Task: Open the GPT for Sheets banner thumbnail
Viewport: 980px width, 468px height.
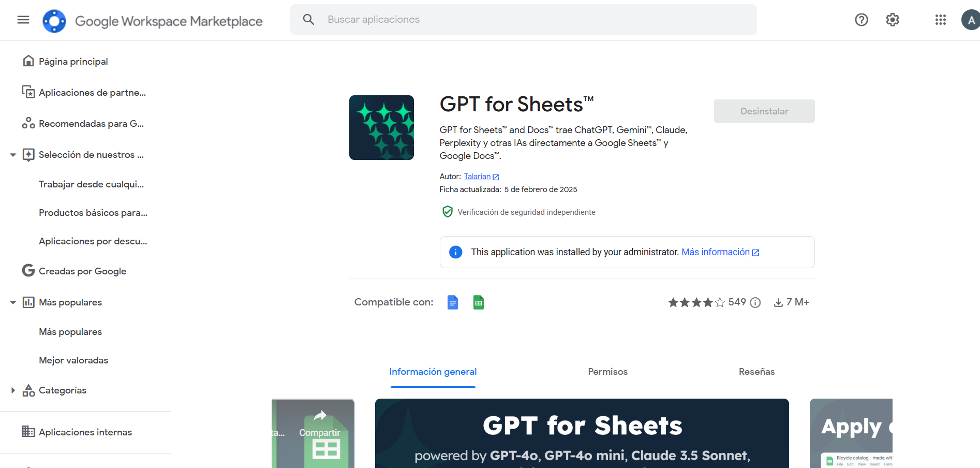Action: pyautogui.click(x=582, y=433)
